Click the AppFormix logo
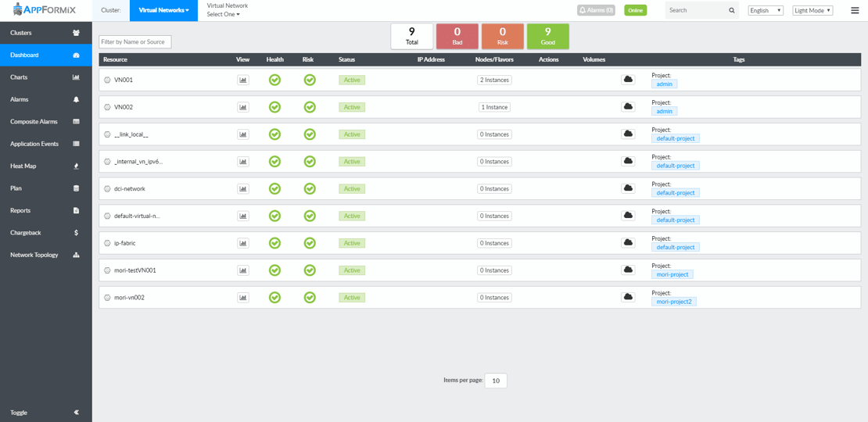 tap(44, 9)
